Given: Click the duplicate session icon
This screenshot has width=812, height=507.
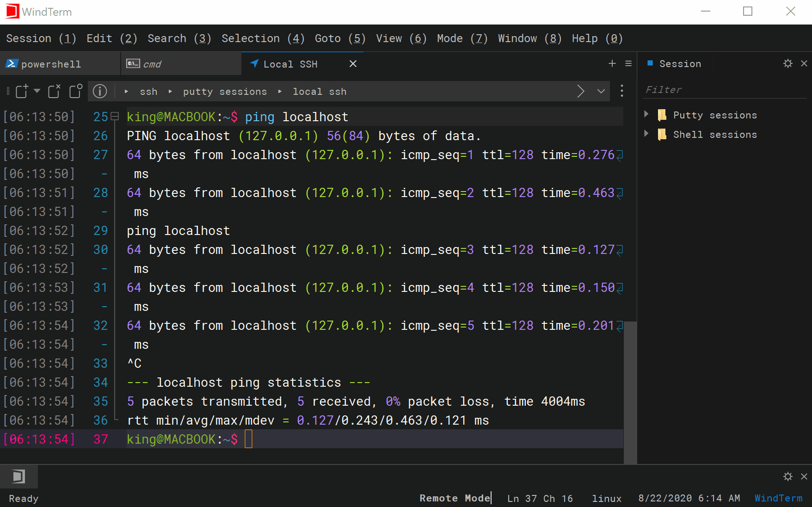Looking at the screenshot, I should pos(76,91).
